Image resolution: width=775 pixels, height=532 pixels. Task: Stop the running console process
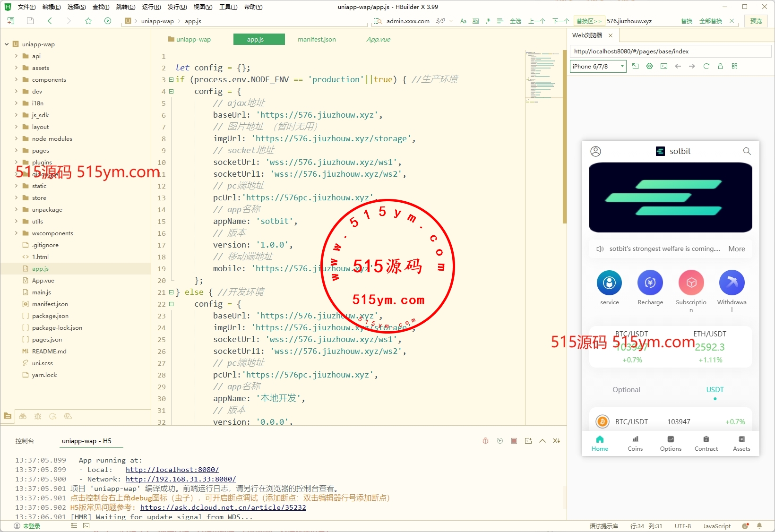[x=514, y=441]
